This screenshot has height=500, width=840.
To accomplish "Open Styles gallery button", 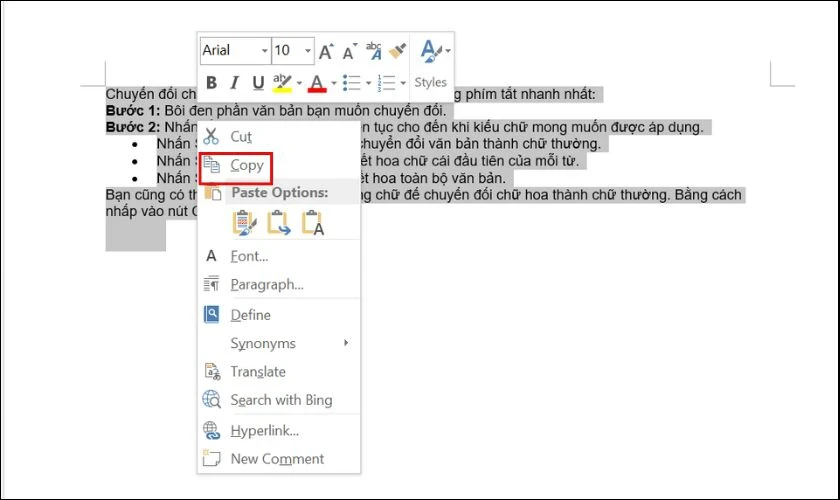I will click(431, 64).
